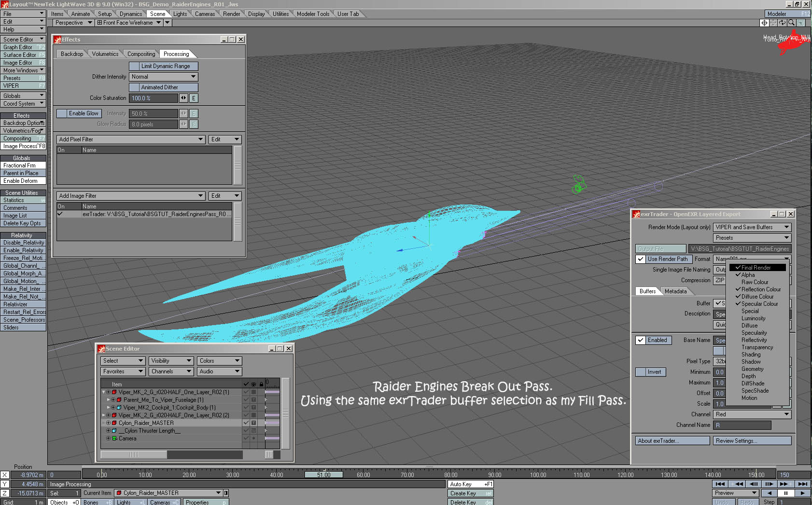Open the exrTrader Presets dropdown

click(752, 238)
